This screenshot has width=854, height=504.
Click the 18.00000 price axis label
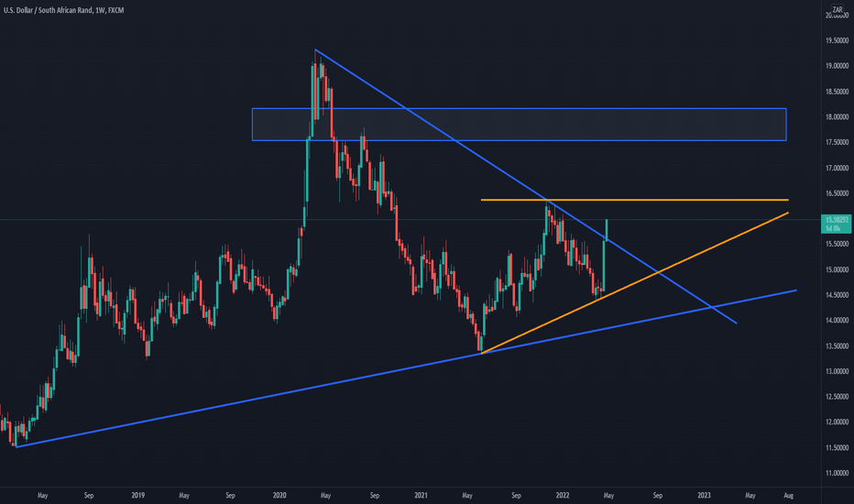point(837,117)
